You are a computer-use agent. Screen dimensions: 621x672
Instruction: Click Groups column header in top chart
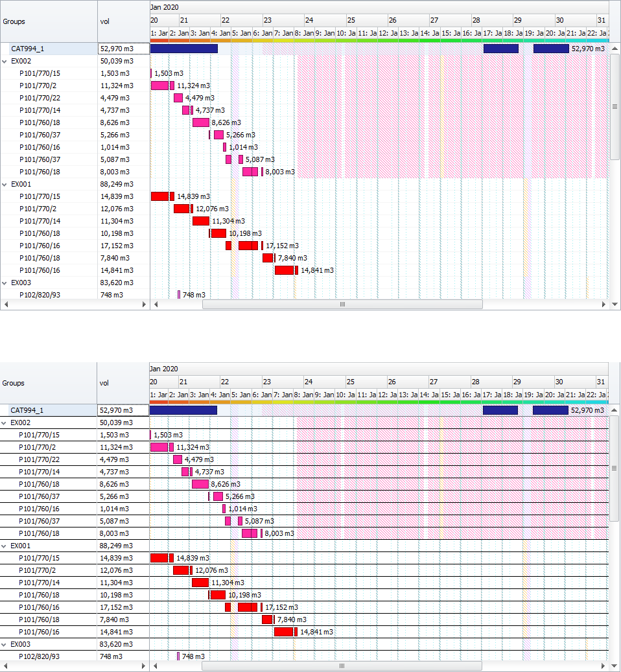[49, 21]
